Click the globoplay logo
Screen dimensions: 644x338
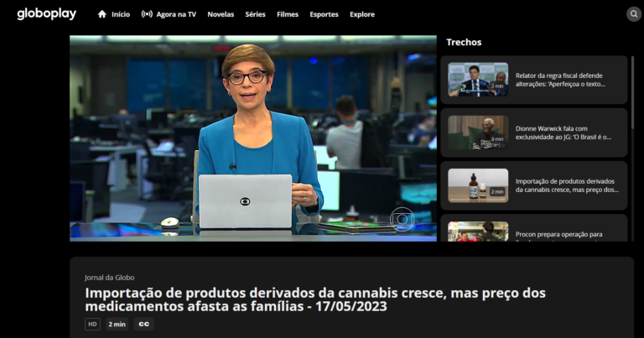[x=46, y=14]
